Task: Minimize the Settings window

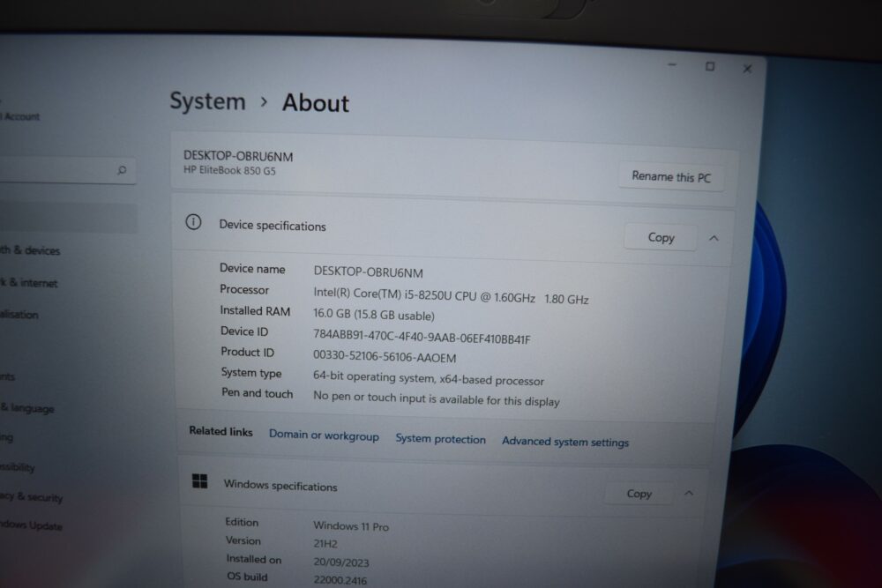Action: tap(672, 64)
